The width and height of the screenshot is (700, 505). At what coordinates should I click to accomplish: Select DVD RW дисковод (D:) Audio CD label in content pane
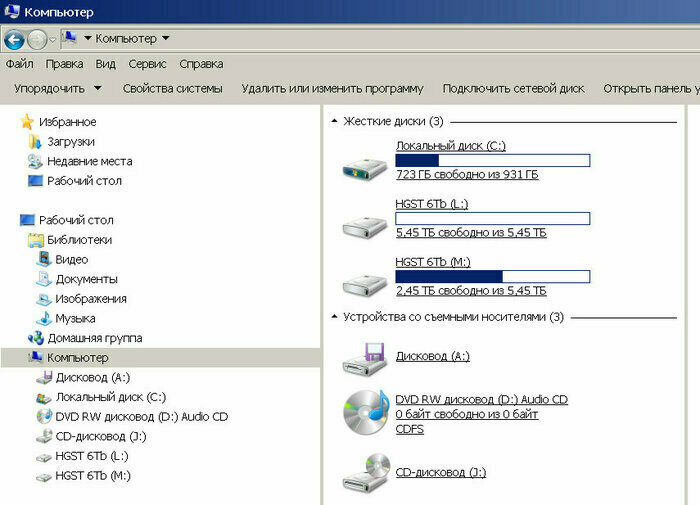pyautogui.click(x=482, y=399)
